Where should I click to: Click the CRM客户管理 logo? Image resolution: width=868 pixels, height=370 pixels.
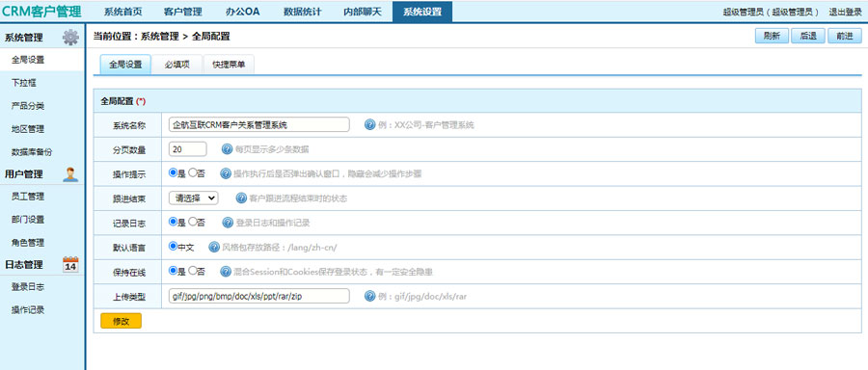[x=42, y=11]
